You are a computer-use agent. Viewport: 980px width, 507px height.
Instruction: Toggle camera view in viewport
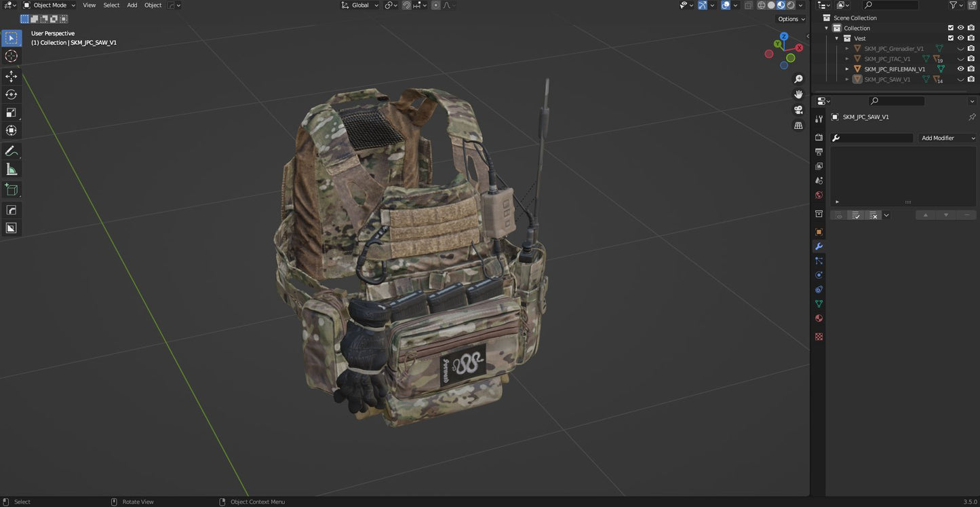pos(798,110)
